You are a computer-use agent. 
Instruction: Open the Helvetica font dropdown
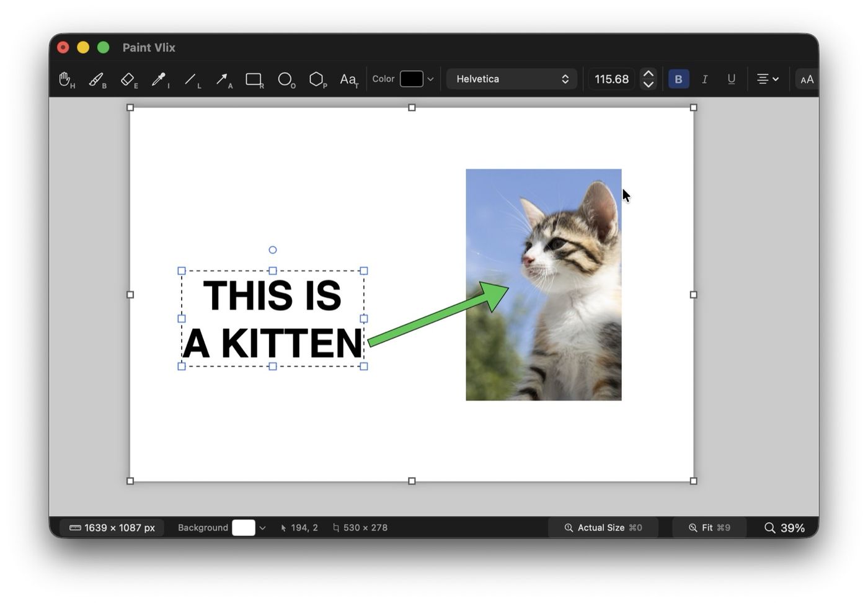(511, 79)
